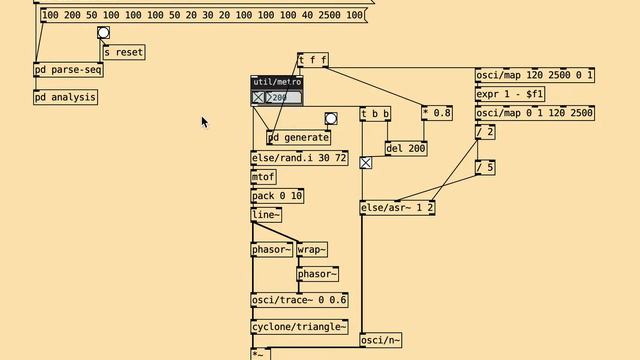
Task: Select the phasor~ object below line~
Action: point(272,250)
